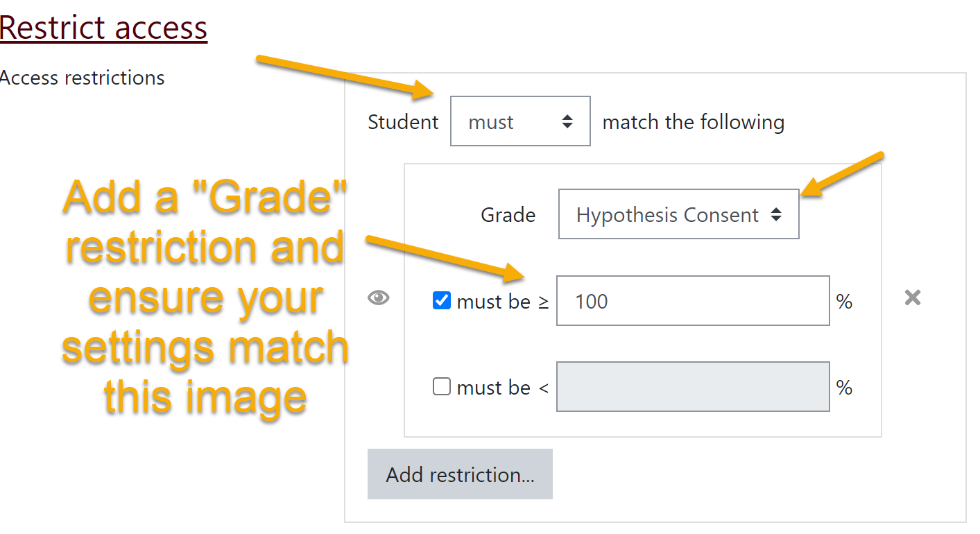Image resolution: width=980 pixels, height=534 pixels.
Task: Uncheck the 'must be ≥' checkbox
Action: pyautogui.click(x=442, y=301)
